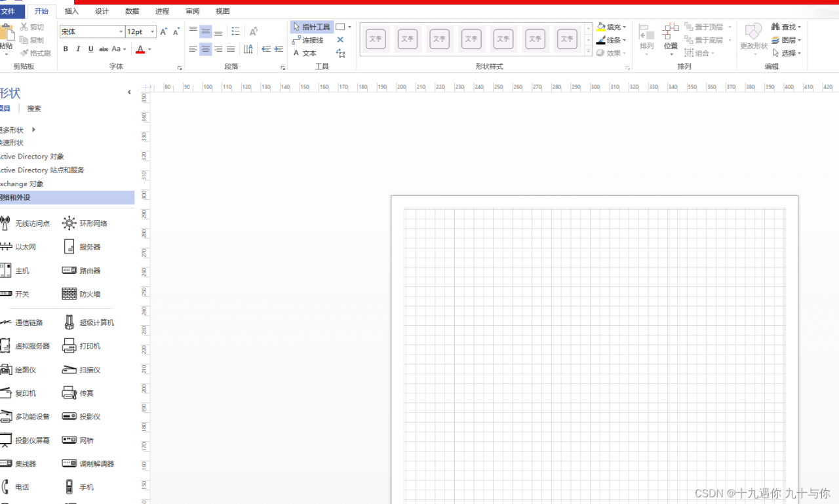Switch to the 审阅 Review tab
Screen dimensions: 839x504
193,11
